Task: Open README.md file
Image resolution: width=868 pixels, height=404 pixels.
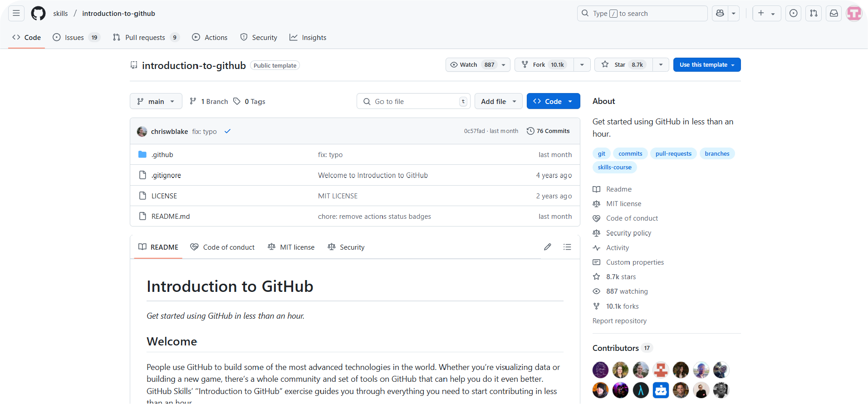Action: pyautogui.click(x=171, y=217)
